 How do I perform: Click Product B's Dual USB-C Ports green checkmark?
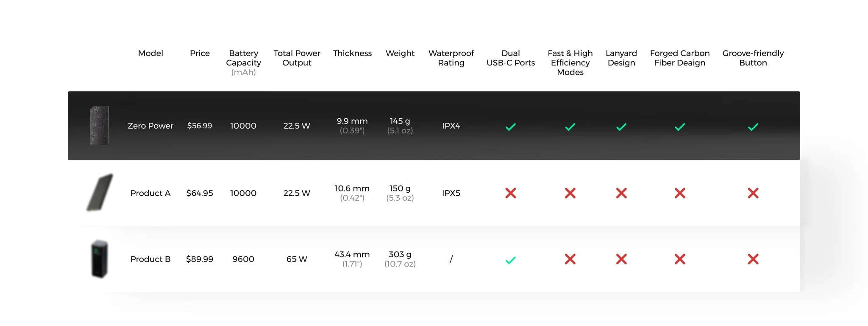pos(510,260)
